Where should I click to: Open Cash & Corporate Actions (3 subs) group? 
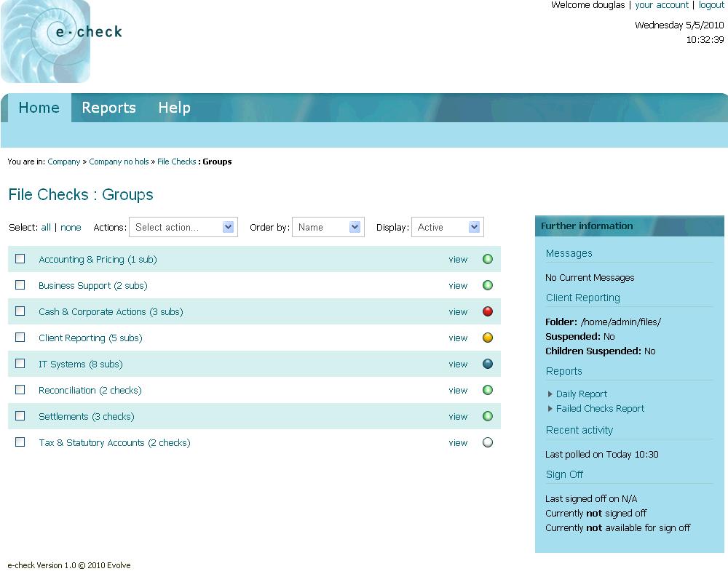coord(111,312)
